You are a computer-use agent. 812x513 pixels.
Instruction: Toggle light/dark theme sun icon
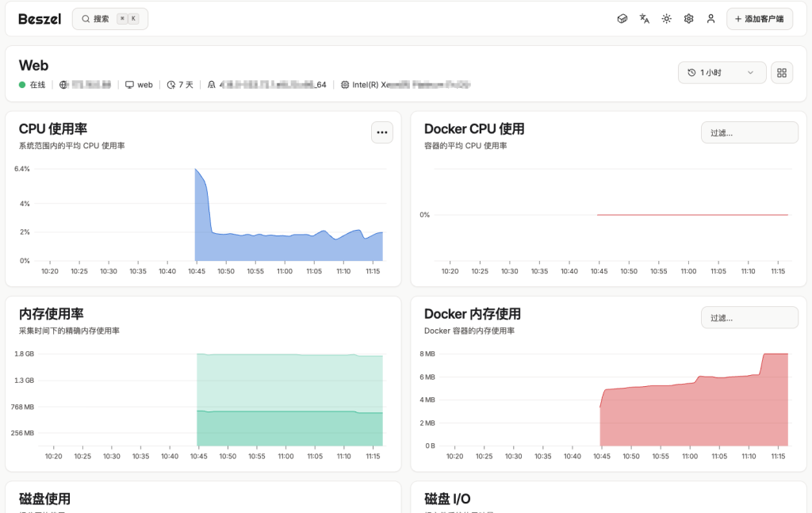tap(667, 19)
